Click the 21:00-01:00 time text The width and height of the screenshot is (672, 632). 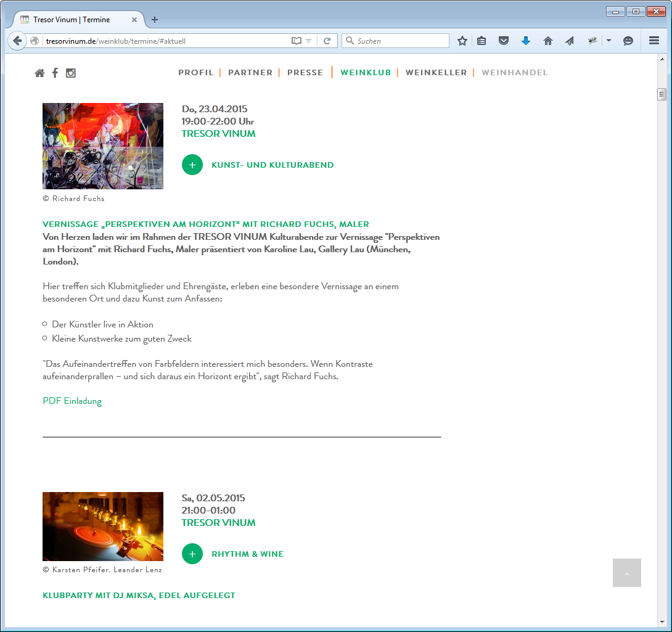[x=208, y=511]
